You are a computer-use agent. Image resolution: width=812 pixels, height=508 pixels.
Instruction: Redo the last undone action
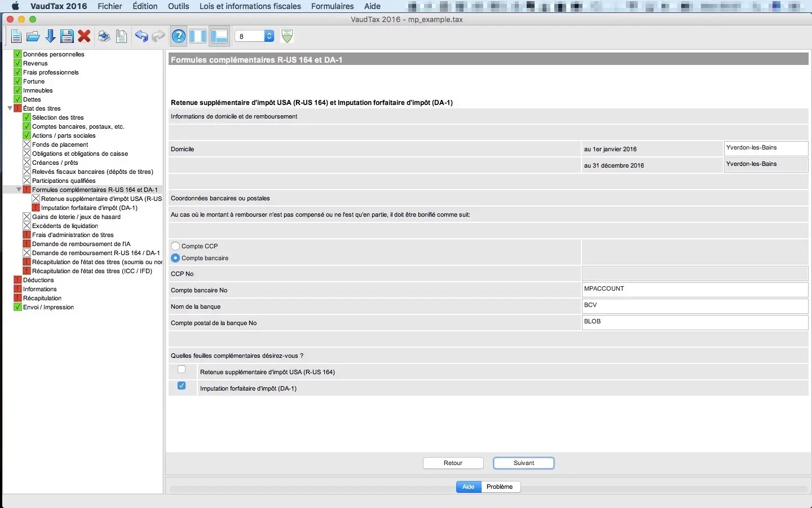(158, 37)
